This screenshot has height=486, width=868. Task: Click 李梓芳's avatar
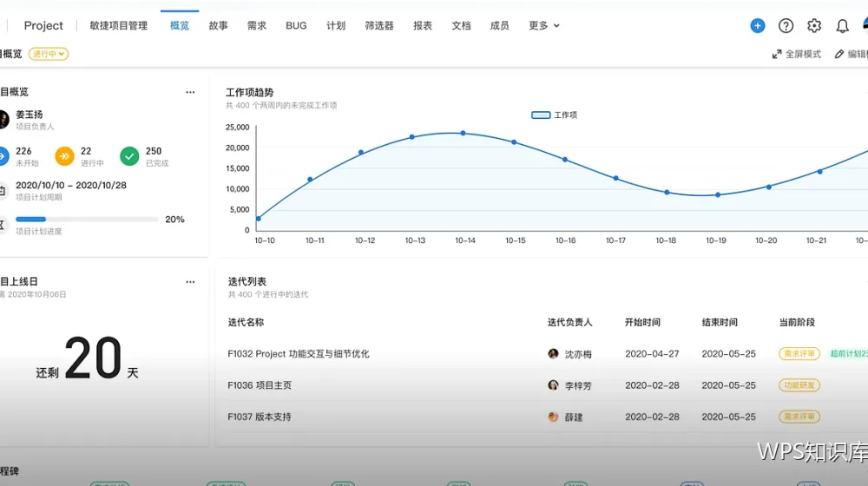(x=553, y=385)
